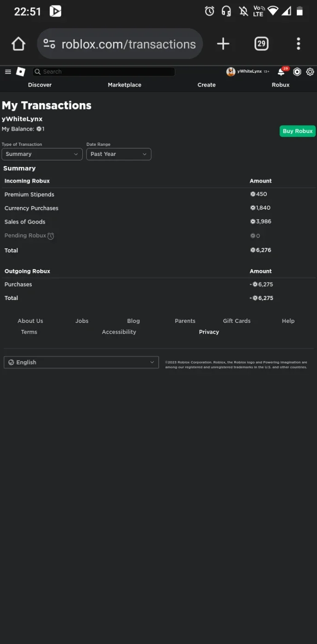Click the Robux currency icon in header
The image size is (317, 644).
point(297,72)
